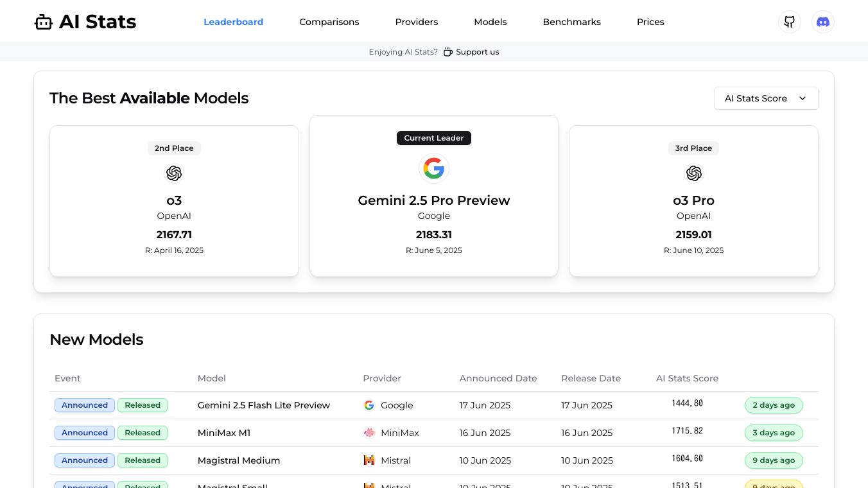
Task: Go to the Prices page
Action: 650,22
